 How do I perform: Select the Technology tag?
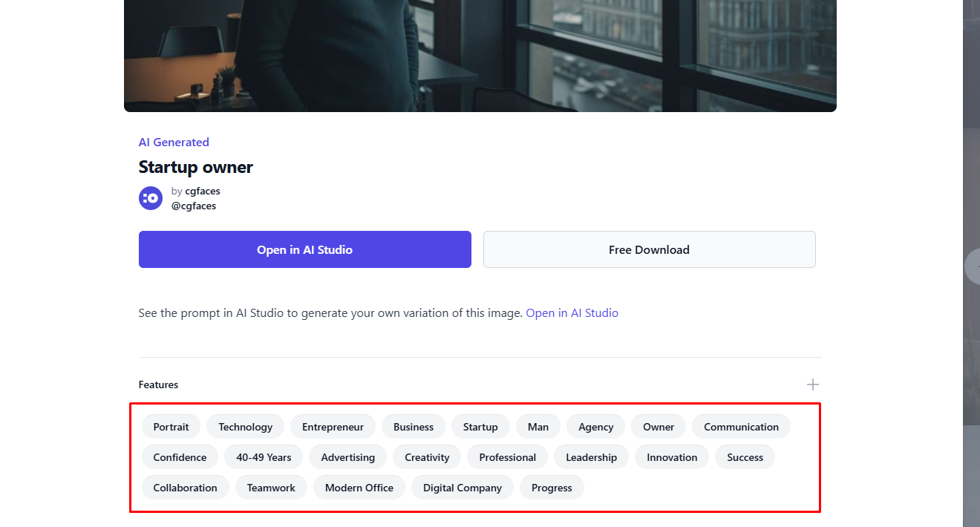pyautogui.click(x=245, y=427)
